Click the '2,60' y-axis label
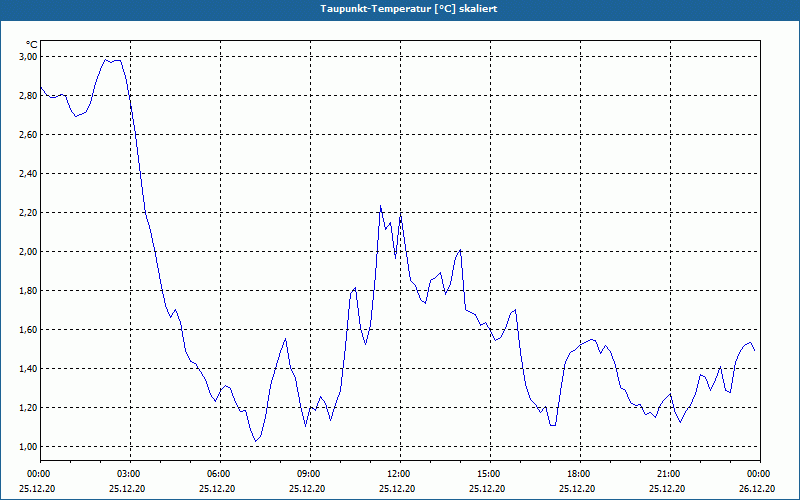The height and width of the screenshot is (500, 800). 29,135
